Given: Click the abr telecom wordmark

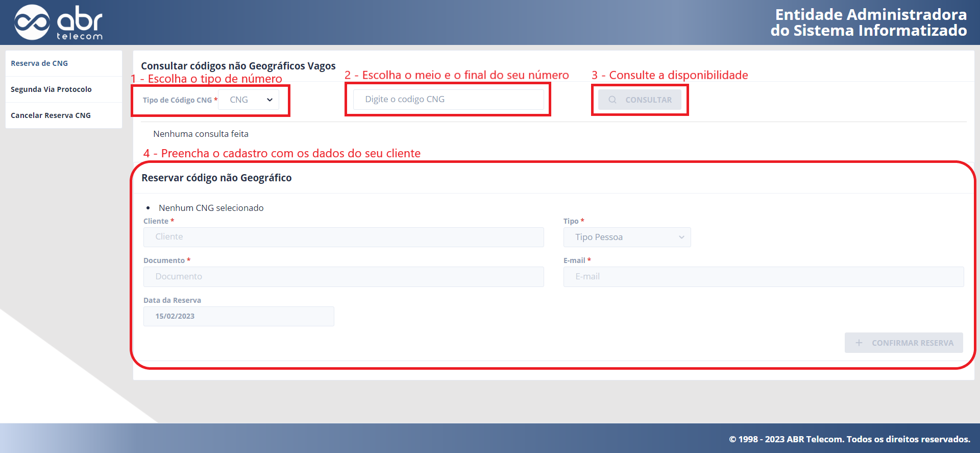Looking at the screenshot, I should coord(80,23).
